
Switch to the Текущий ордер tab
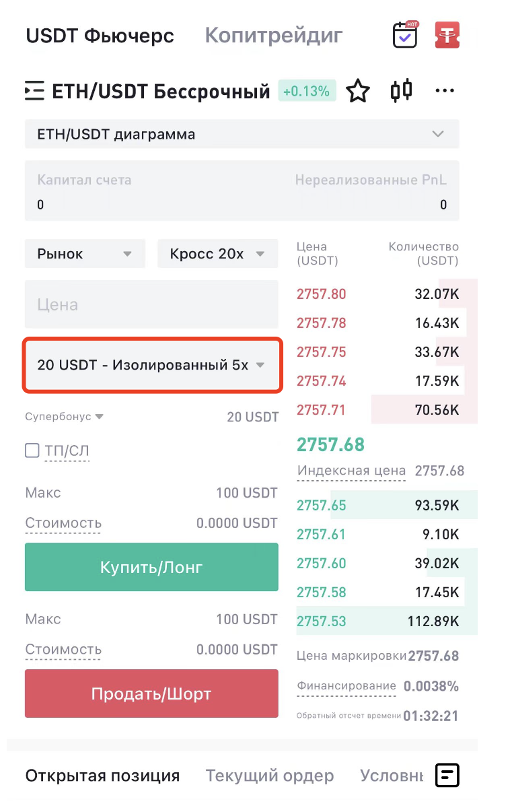click(270, 776)
